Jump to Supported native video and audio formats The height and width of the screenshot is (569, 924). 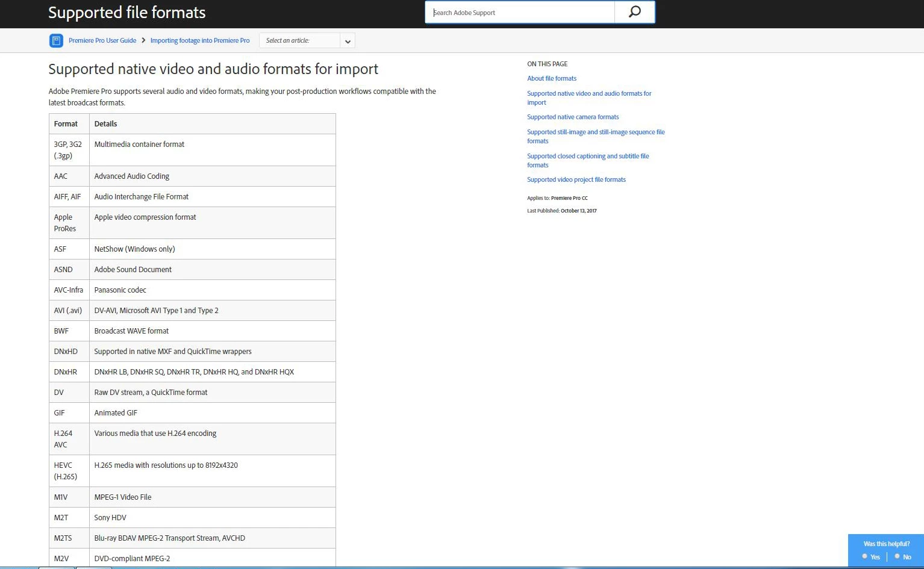(x=589, y=98)
